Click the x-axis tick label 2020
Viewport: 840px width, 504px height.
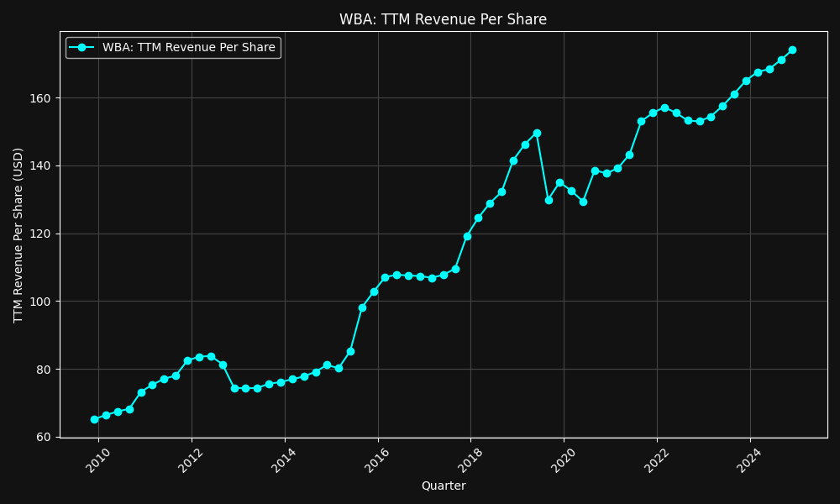[563, 460]
